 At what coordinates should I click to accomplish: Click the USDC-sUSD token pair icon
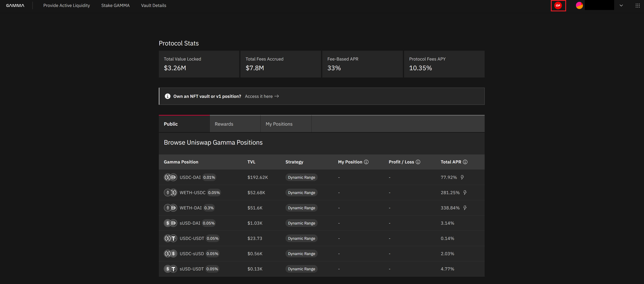[171, 253]
